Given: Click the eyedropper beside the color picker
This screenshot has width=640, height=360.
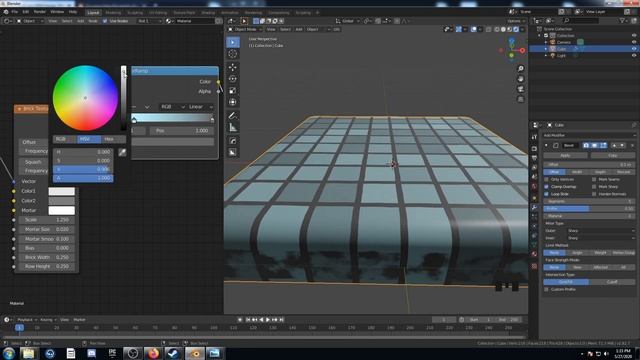Looking at the screenshot, I should click(x=122, y=152).
